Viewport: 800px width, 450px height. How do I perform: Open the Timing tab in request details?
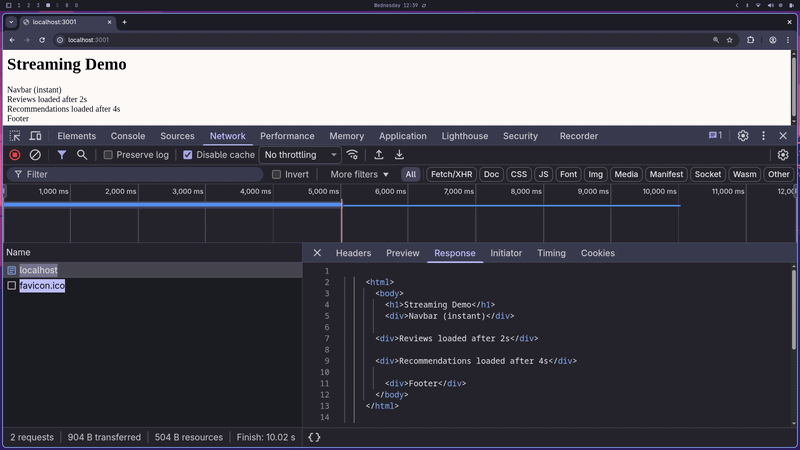point(551,253)
